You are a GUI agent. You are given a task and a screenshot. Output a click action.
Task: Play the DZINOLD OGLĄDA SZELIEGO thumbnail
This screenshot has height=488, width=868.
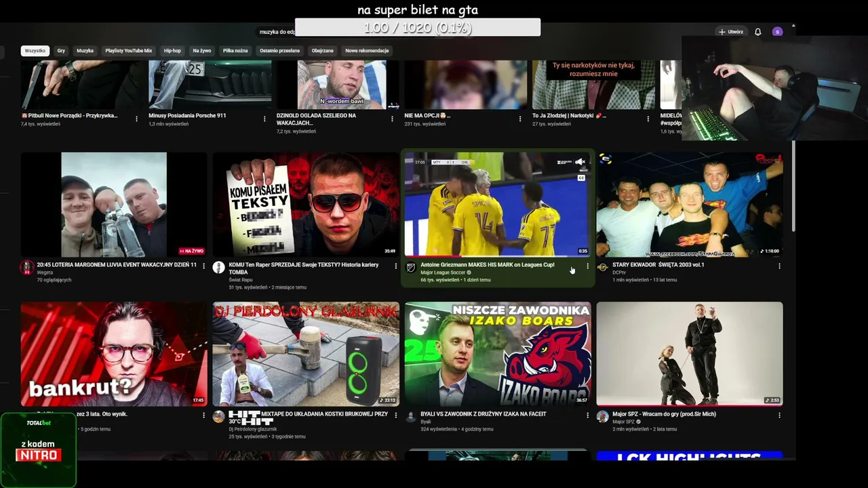[x=338, y=85]
